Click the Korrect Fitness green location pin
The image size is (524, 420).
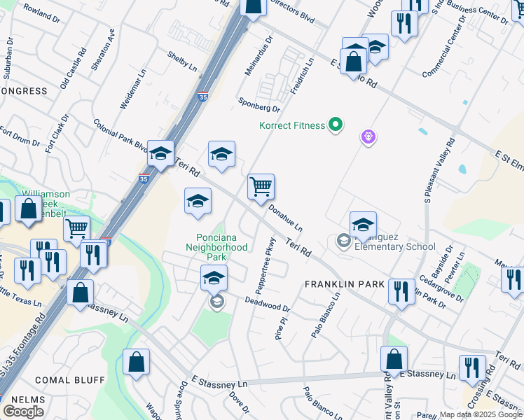click(335, 125)
